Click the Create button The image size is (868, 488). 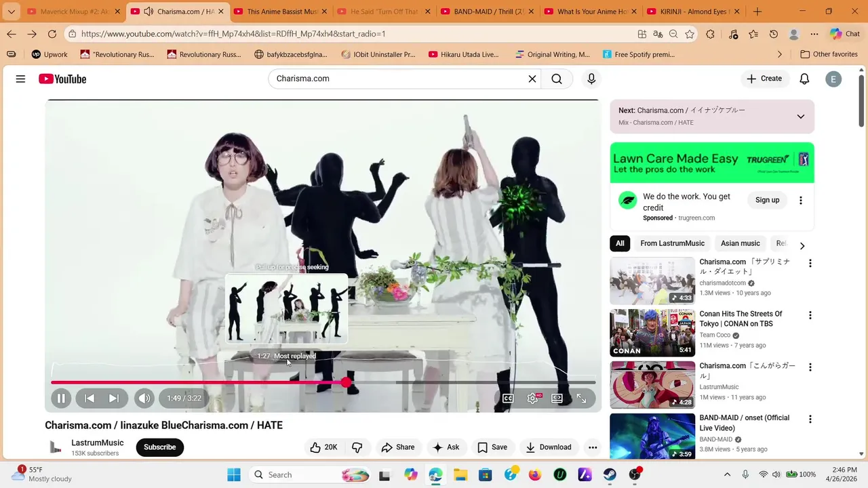point(764,79)
